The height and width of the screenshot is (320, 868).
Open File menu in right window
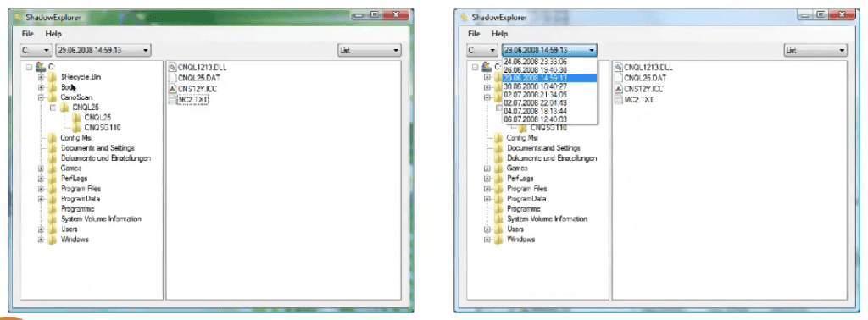click(x=474, y=34)
